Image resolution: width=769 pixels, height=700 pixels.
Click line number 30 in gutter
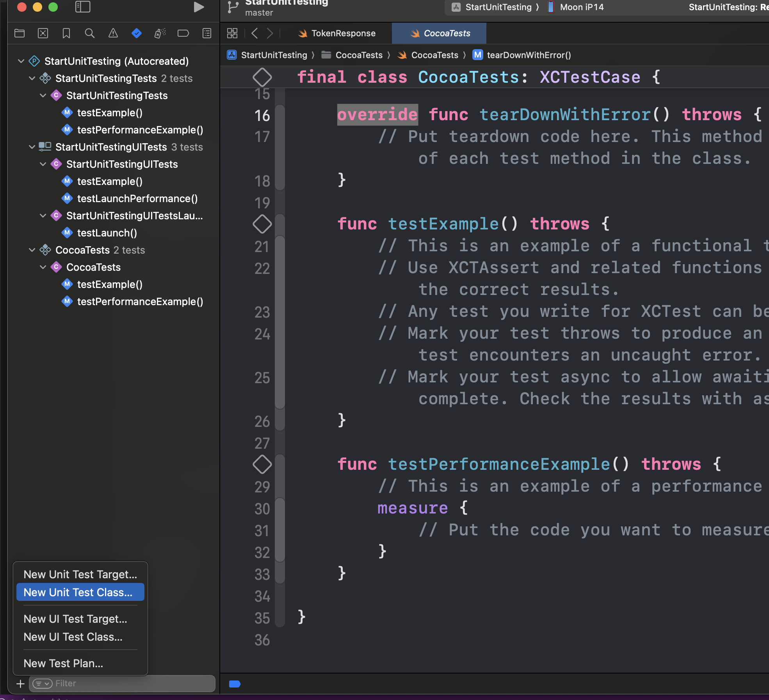(x=262, y=509)
